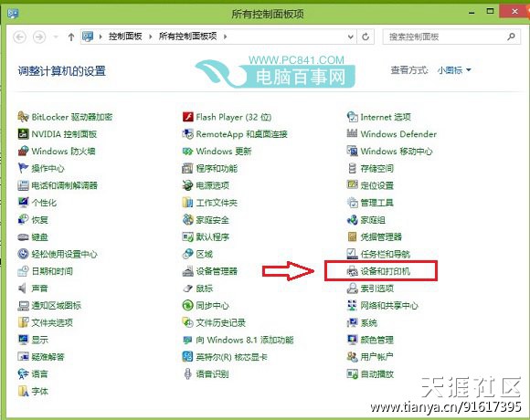Open the 系统 link
The width and height of the screenshot is (530, 420).
[x=369, y=322]
